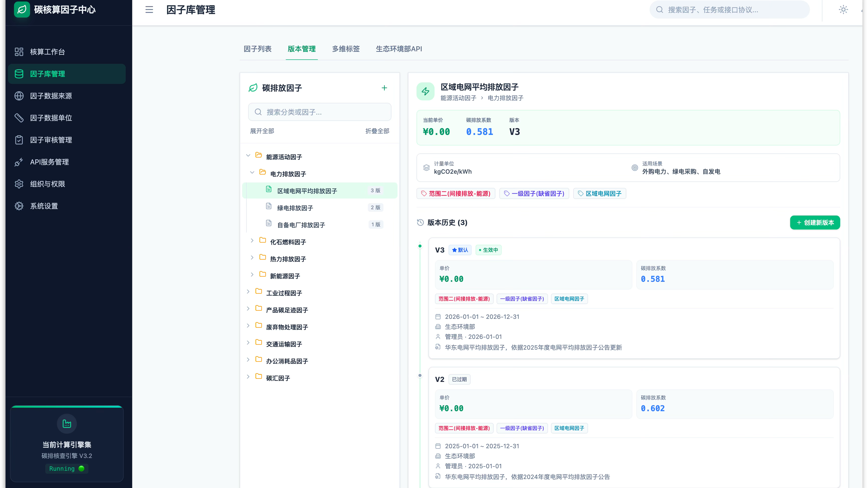This screenshot has height=488, width=868.
Task: Click the 创建新版本 button
Action: [815, 223]
